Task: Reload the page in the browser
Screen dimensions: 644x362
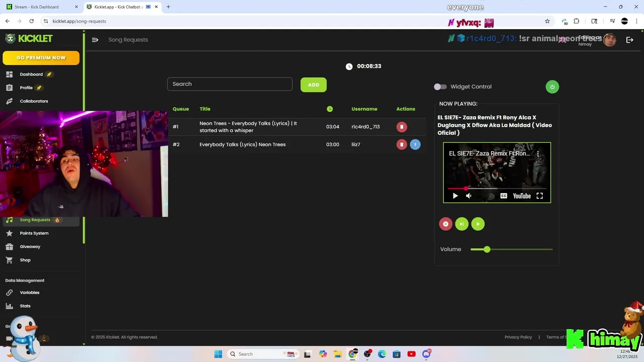Action: click(x=31, y=21)
